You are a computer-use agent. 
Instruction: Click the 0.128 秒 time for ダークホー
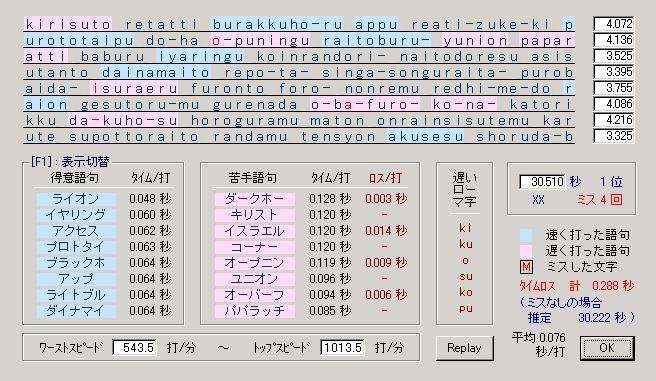click(330, 199)
